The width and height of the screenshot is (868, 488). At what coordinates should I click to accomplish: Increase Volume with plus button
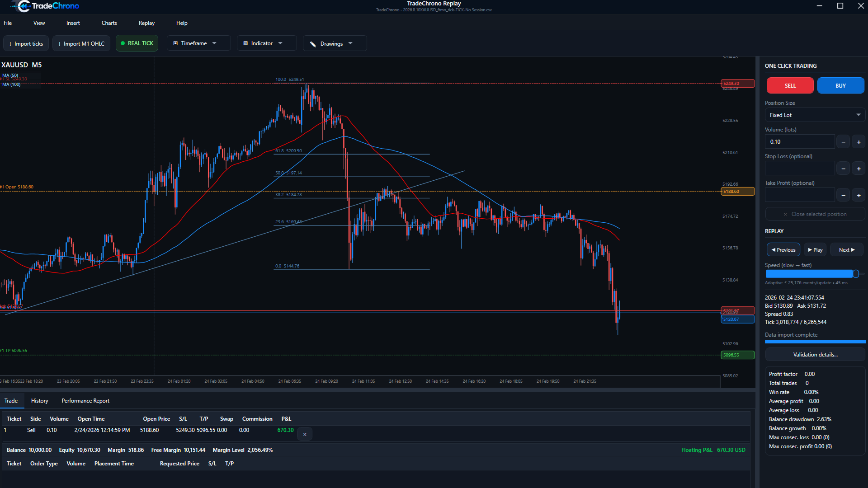coord(859,142)
